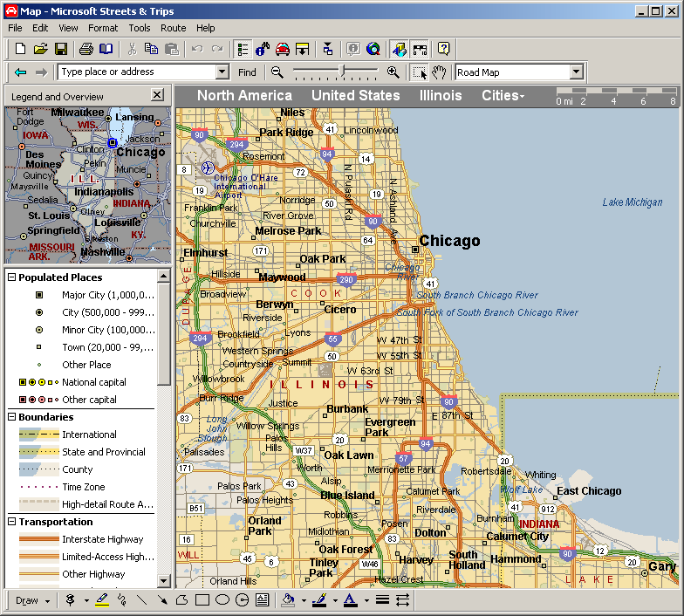
Task: Open the Route Planner car icon
Action: (x=283, y=49)
